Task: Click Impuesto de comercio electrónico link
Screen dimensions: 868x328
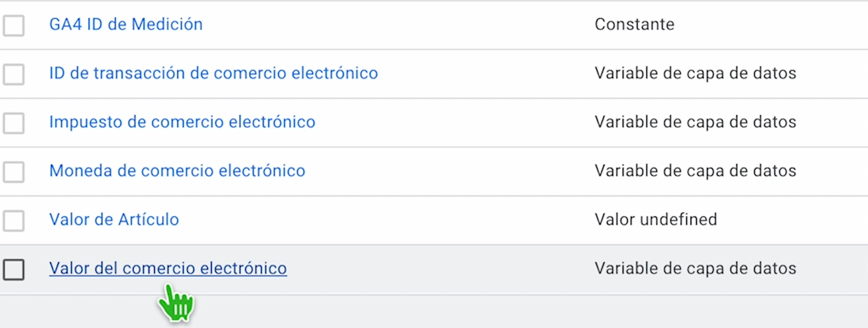Action: 182,122
